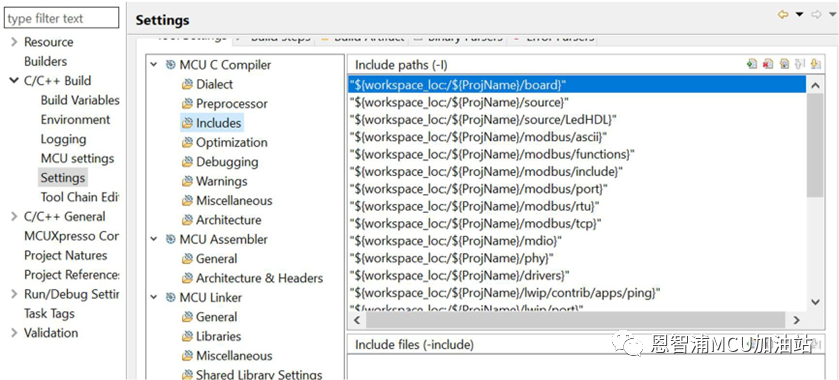Select General under MCU Linker
Viewport: 839px width, 380px height.
pyautogui.click(x=216, y=317)
